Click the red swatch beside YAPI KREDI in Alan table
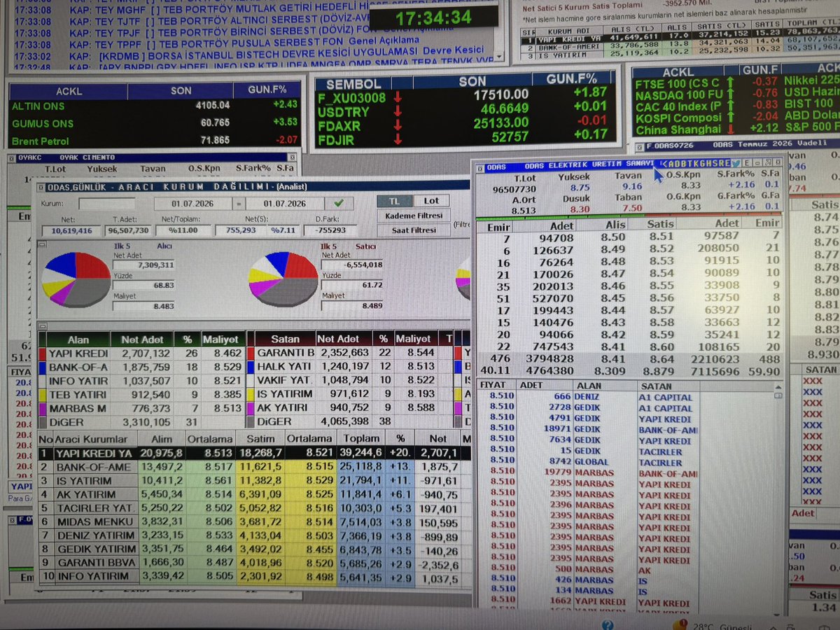The height and width of the screenshot is (630, 840). point(42,353)
